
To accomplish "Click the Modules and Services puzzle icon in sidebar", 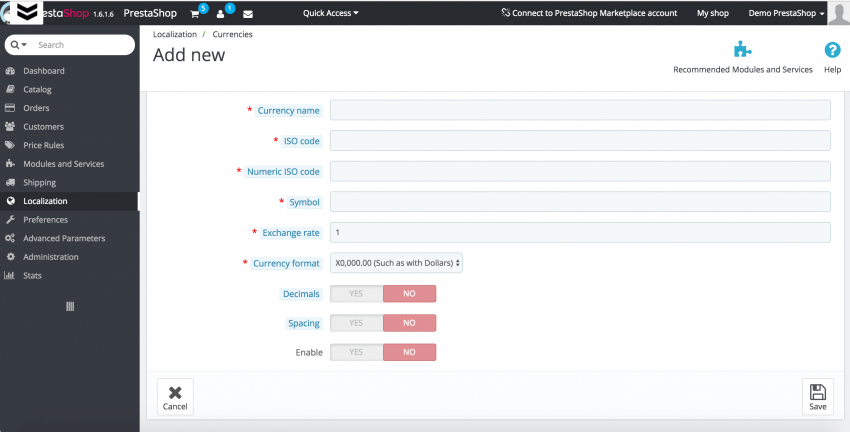I will point(10,164).
